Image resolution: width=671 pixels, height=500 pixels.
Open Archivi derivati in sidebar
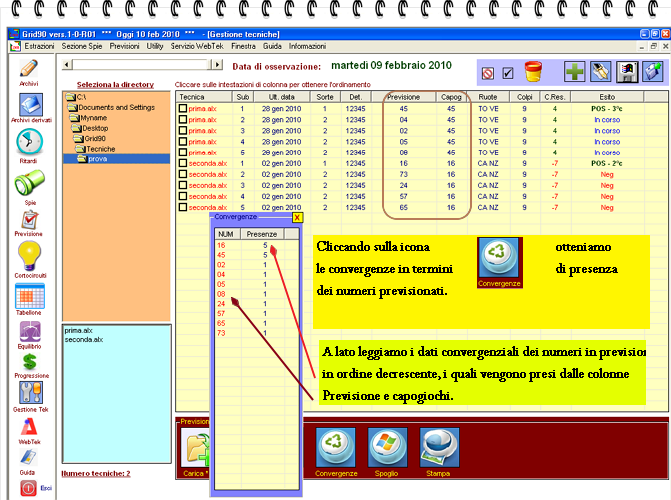pos(31,104)
